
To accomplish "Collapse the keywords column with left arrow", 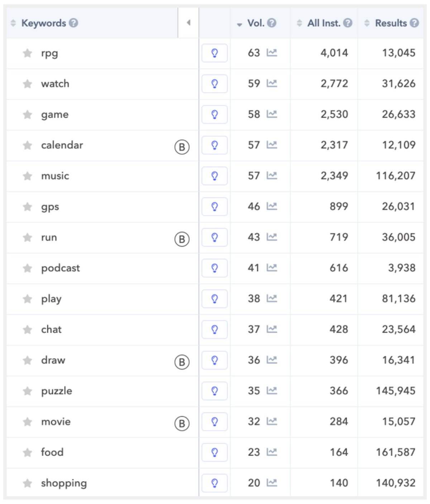I will point(188,23).
